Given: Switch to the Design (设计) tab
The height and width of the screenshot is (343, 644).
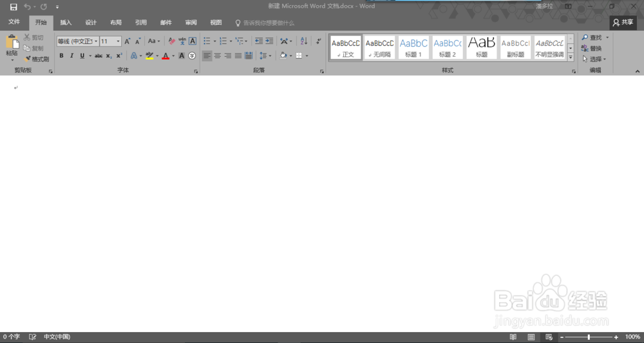Looking at the screenshot, I should tap(91, 23).
